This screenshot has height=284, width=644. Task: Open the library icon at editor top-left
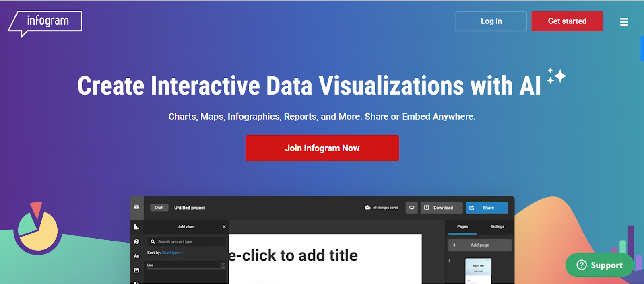(x=136, y=207)
